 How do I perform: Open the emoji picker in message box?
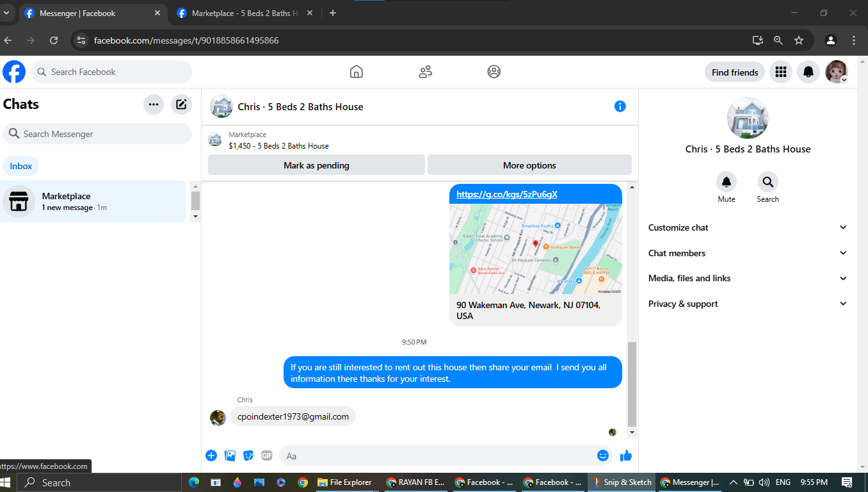tap(603, 455)
